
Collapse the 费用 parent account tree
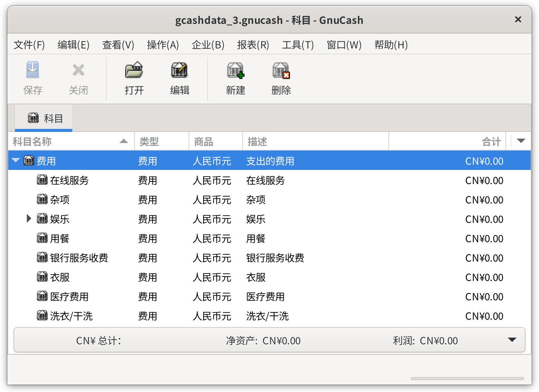click(x=16, y=161)
